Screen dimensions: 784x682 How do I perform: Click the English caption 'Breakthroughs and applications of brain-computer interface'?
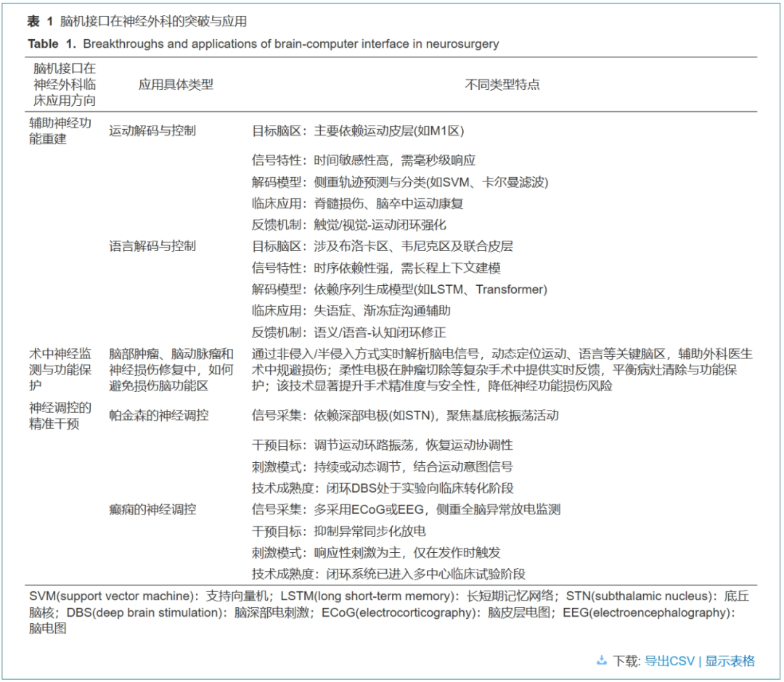click(245, 44)
